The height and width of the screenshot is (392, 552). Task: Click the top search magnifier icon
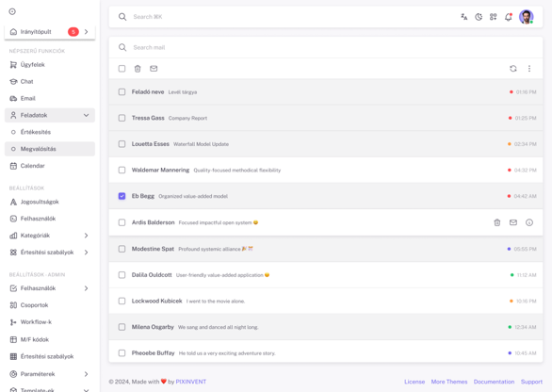(122, 17)
